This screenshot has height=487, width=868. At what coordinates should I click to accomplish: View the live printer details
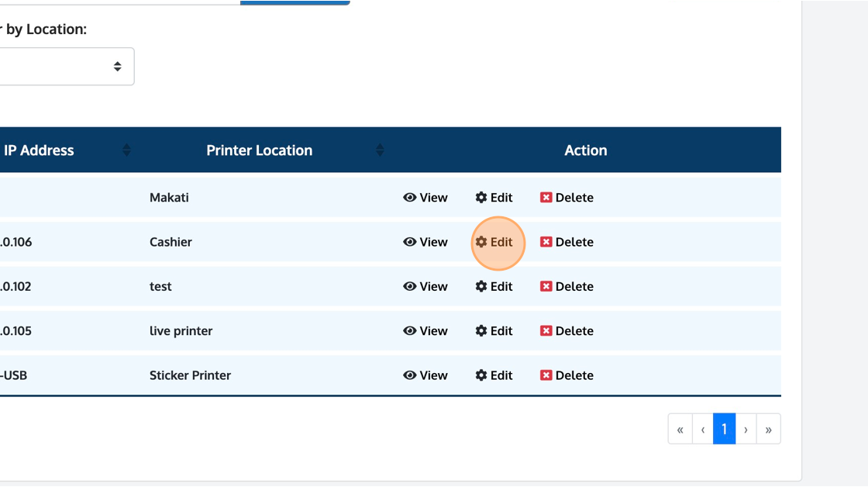pyautogui.click(x=425, y=331)
